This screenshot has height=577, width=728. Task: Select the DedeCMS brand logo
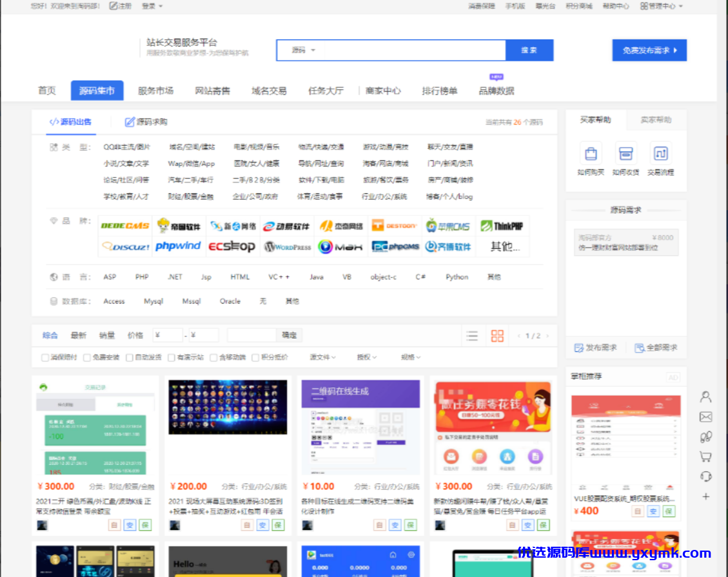[125, 226]
